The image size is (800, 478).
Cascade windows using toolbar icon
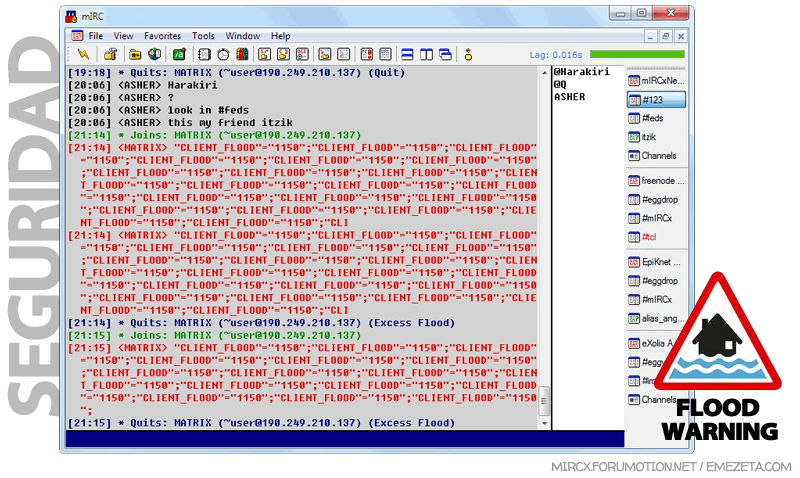click(x=445, y=54)
